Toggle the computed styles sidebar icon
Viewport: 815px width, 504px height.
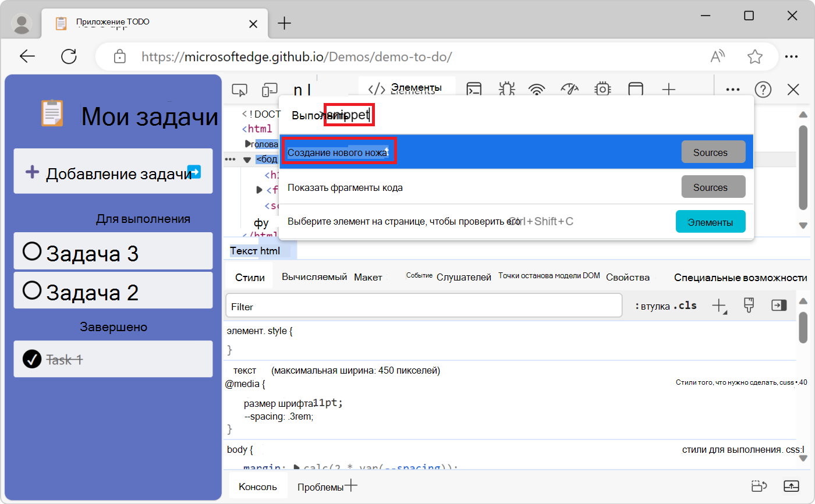pyautogui.click(x=779, y=306)
